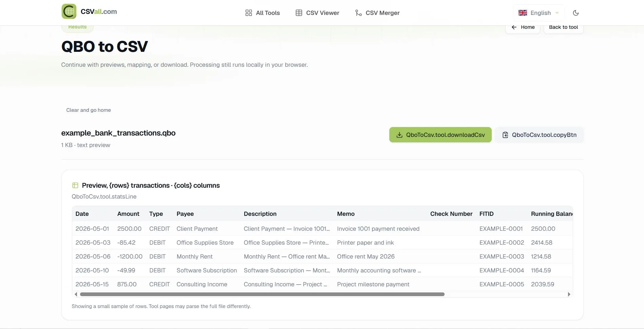
Task: Select the Results tab label
Action: click(x=77, y=27)
